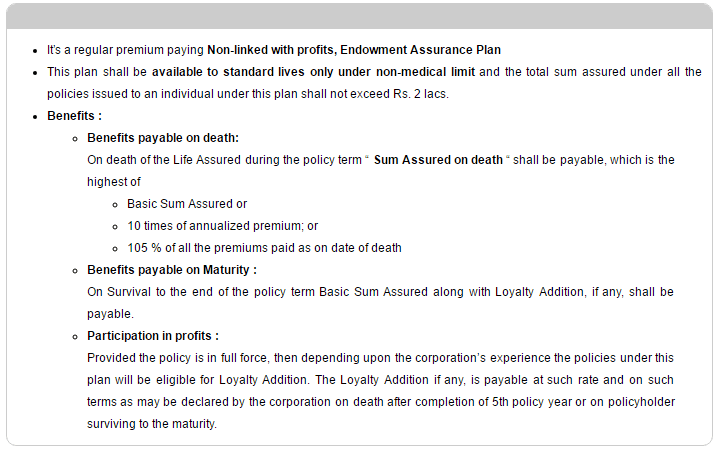
Task: Click 'It's a regular premium paying' text
Action: click(125, 50)
